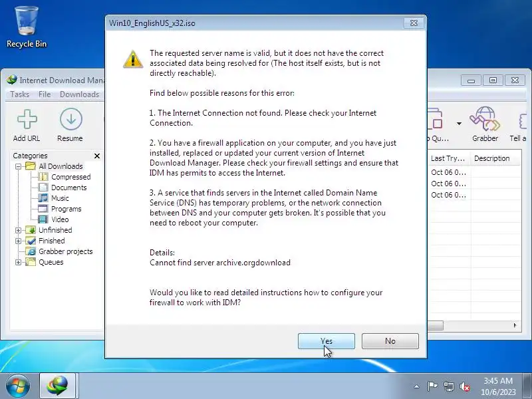Close the Win10_EnglishUS_x32.iso dialog

(414, 23)
